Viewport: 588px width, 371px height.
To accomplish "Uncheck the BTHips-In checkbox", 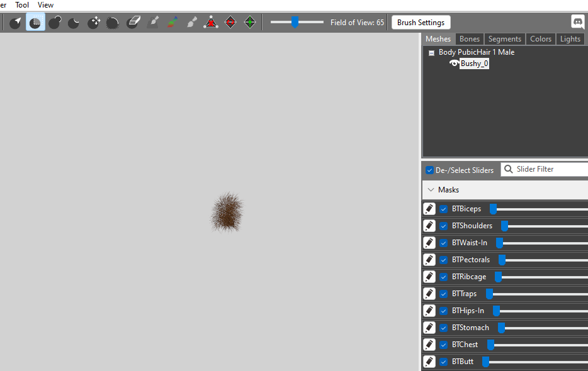I will coord(444,311).
